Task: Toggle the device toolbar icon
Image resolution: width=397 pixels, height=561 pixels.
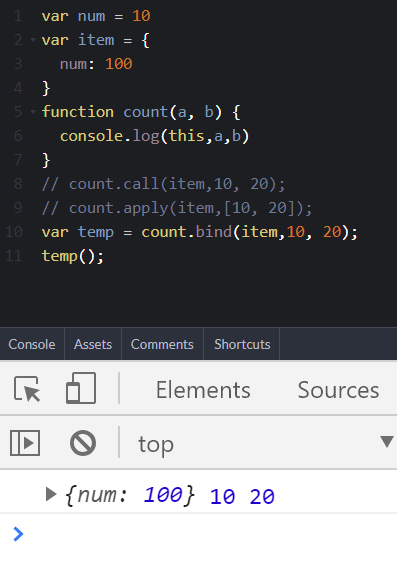Action: (81, 388)
